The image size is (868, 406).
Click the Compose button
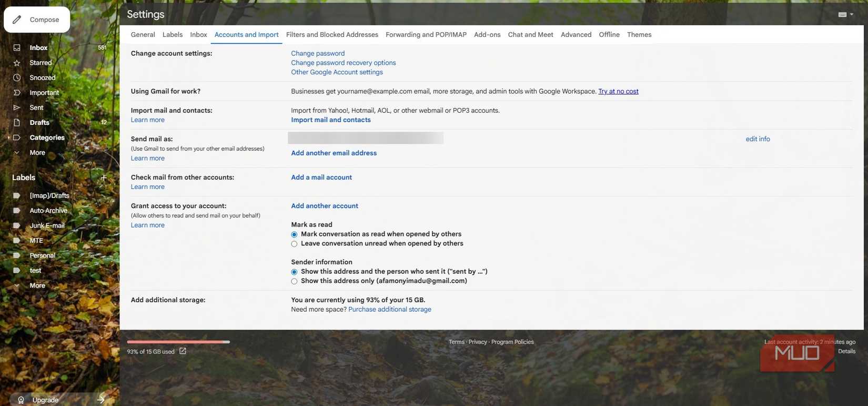(37, 19)
